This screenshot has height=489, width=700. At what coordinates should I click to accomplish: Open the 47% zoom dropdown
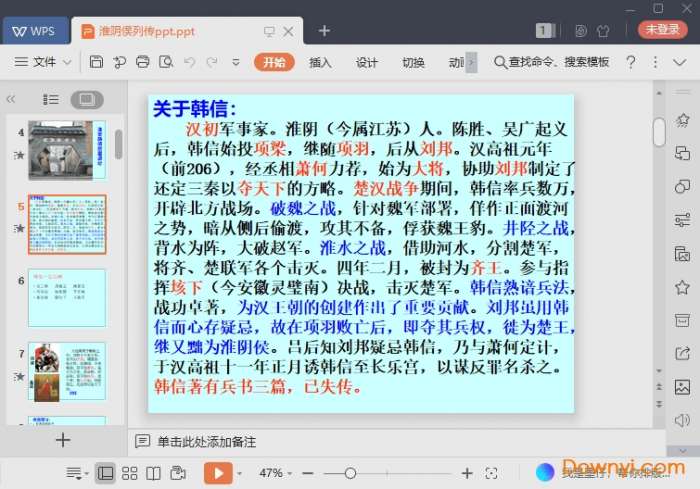275,473
